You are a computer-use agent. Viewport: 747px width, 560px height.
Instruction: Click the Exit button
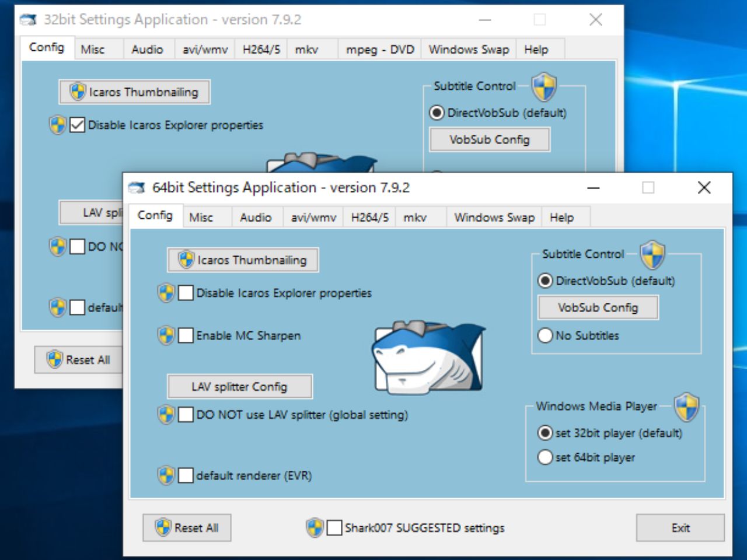click(x=680, y=528)
